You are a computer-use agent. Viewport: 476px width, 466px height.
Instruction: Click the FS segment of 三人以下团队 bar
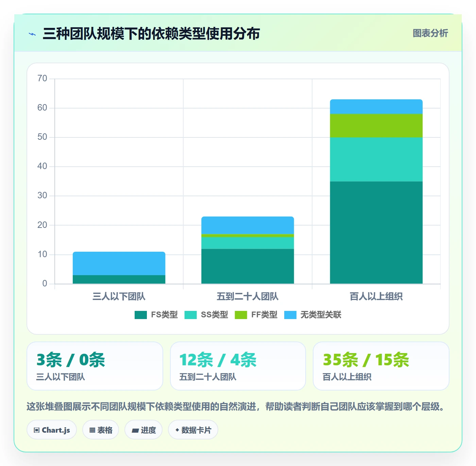tap(119, 280)
